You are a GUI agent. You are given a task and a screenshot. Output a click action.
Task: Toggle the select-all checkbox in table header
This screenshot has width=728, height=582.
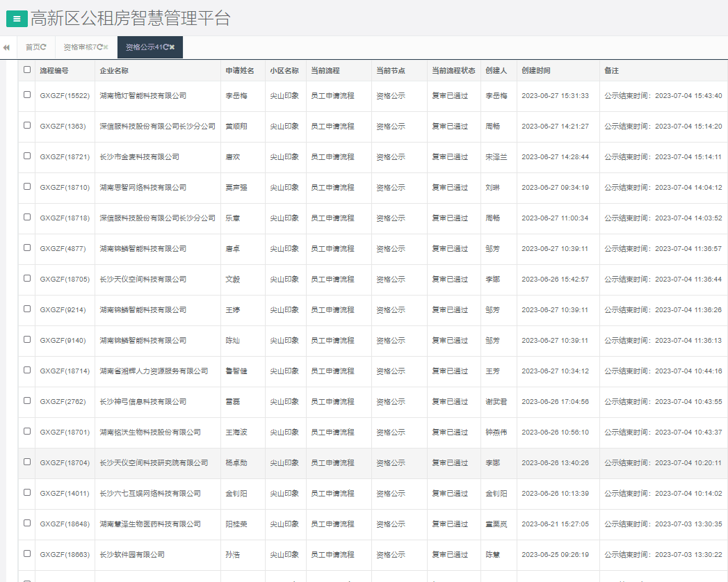click(27, 70)
